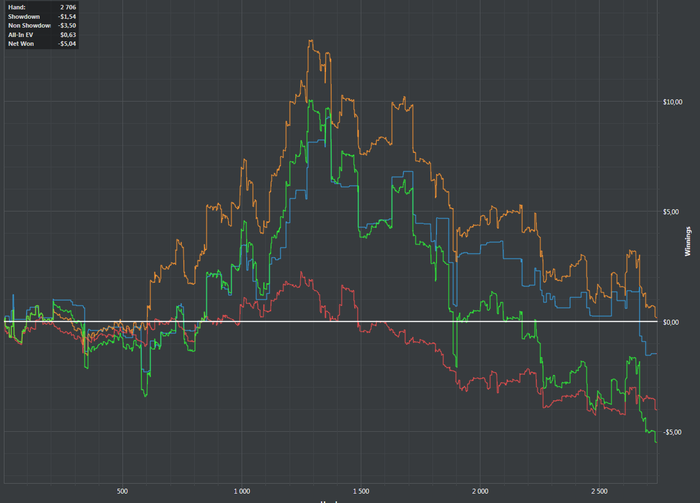Click the 2 500 x-axis tick label
700x503 pixels.
[x=599, y=491]
